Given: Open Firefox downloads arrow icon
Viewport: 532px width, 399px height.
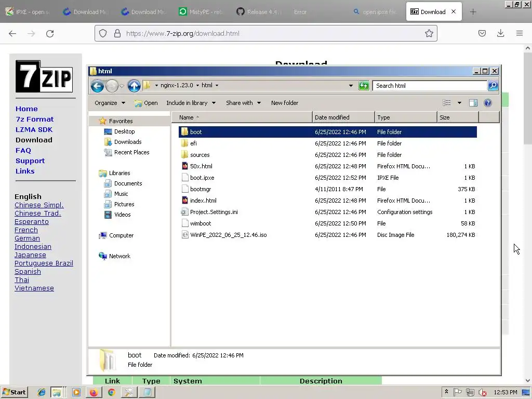Looking at the screenshot, I should 500,33.
